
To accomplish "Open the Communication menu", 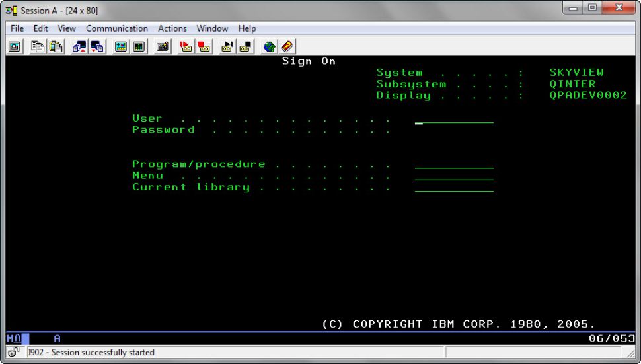I will (117, 28).
